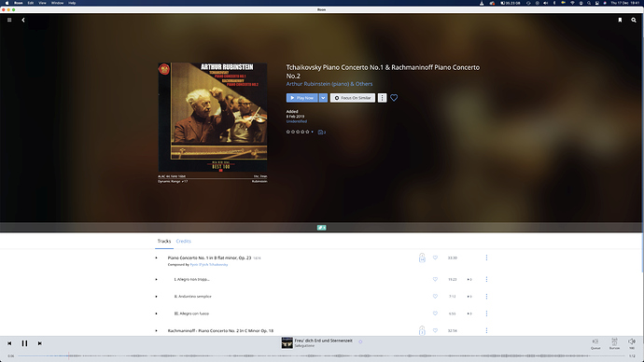Open the View menu

42,3
